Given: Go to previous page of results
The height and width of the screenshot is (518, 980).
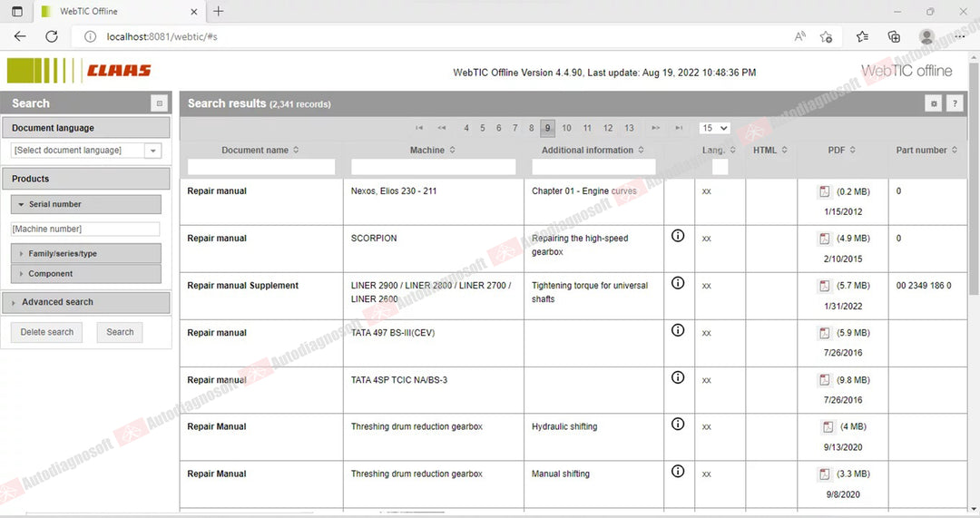Looking at the screenshot, I should (x=442, y=128).
